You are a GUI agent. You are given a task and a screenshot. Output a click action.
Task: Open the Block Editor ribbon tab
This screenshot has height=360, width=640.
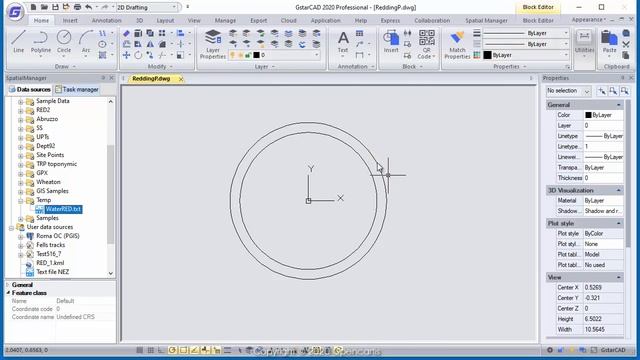(x=538, y=20)
